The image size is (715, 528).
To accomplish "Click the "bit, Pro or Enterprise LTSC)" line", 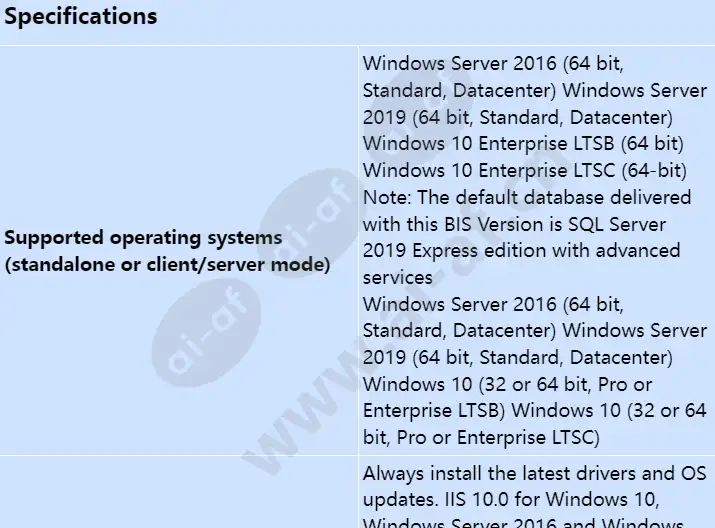I will point(480,437).
